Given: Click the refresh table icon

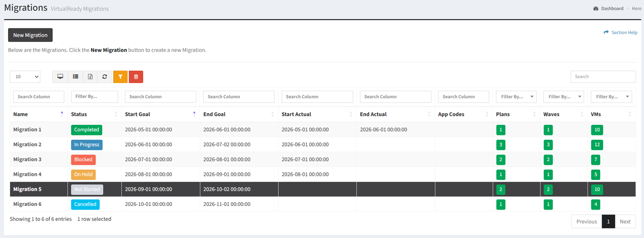Looking at the screenshot, I should point(105,77).
